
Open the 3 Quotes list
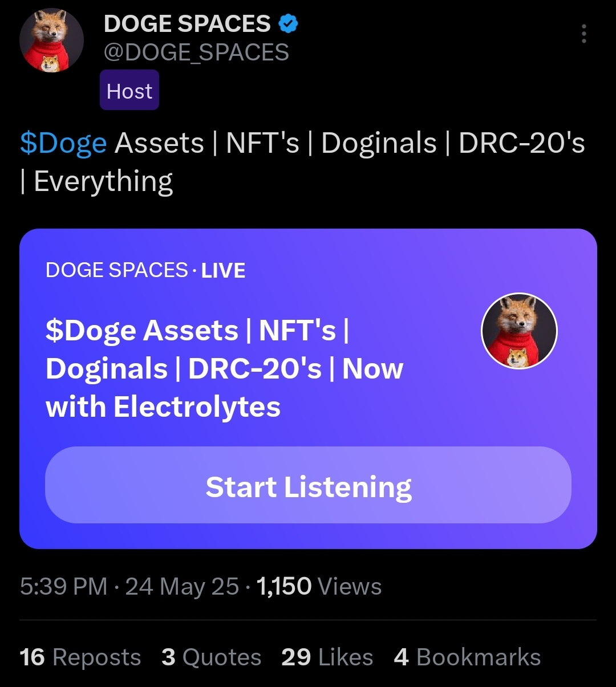pos(211,657)
